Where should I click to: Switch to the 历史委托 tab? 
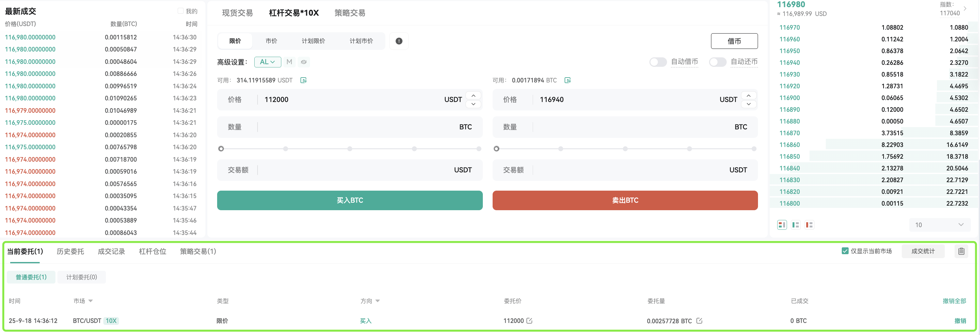[x=70, y=251]
